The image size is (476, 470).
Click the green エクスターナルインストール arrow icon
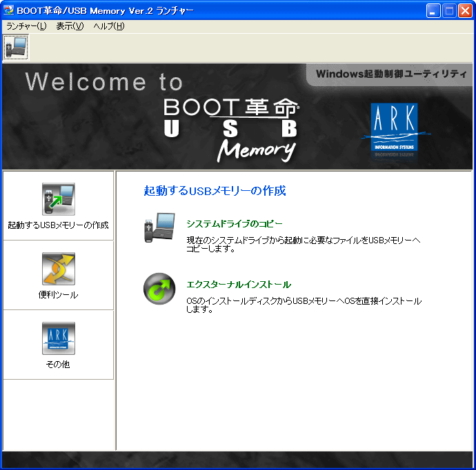click(159, 289)
